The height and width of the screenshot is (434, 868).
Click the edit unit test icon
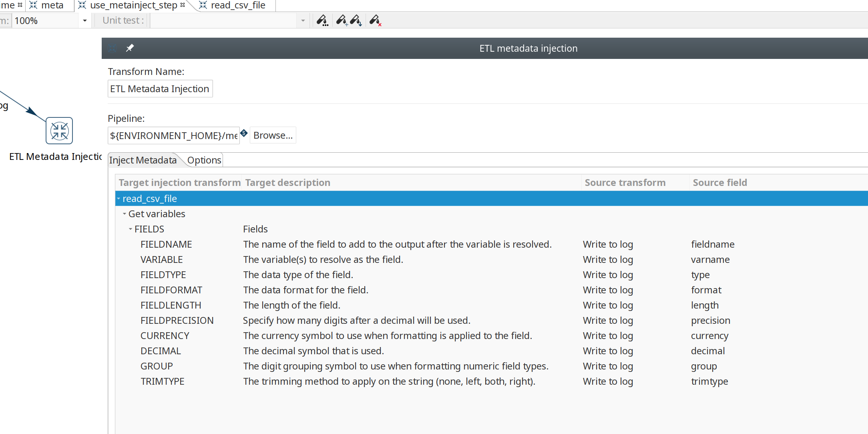click(322, 20)
